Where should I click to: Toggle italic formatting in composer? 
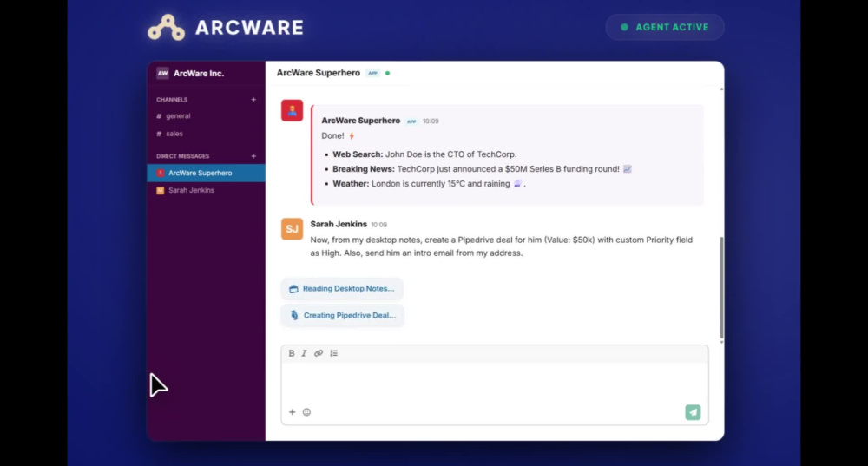(x=304, y=353)
